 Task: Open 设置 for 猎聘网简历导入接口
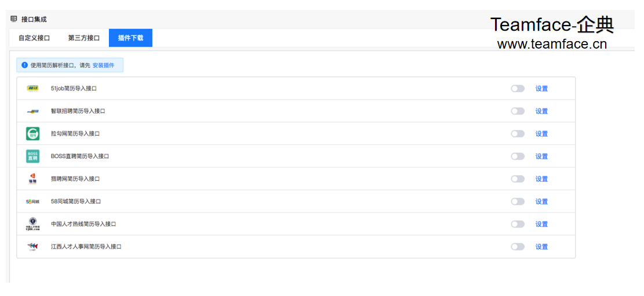tap(541, 179)
